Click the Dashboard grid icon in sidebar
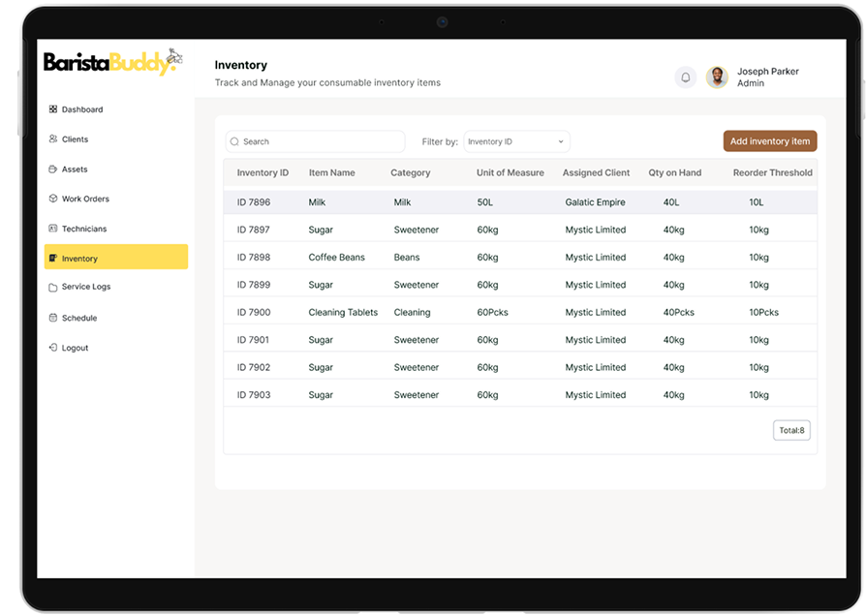 (53, 109)
